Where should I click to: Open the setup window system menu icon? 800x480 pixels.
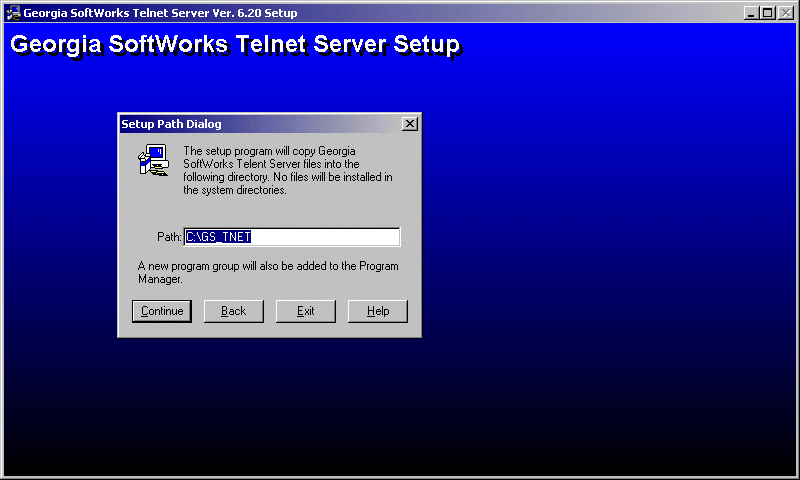click(x=13, y=13)
